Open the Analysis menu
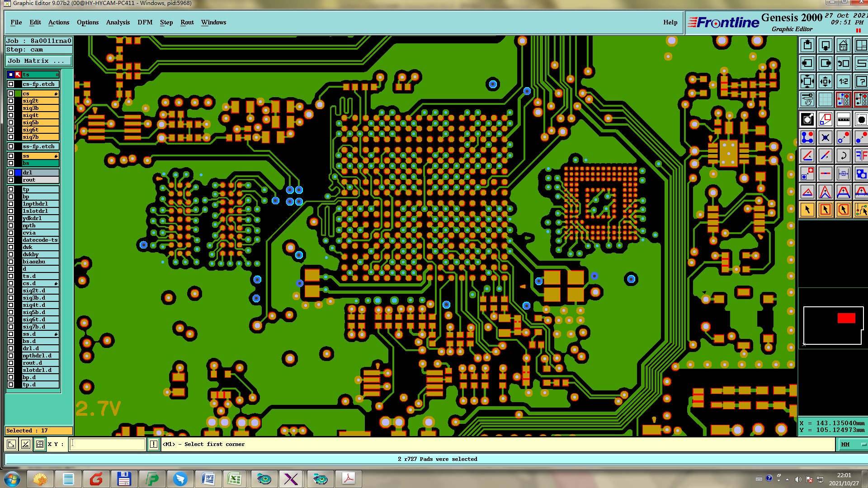This screenshot has width=868, height=488. click(118, 22)
